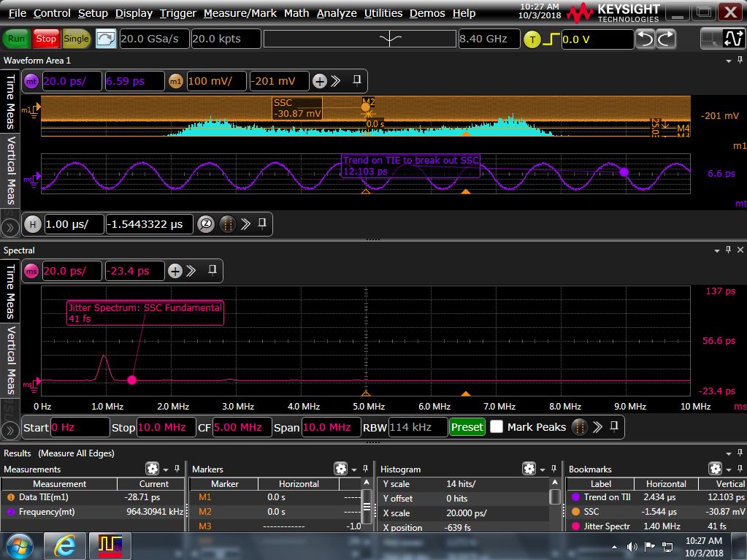Image resolution: width=747 pixels, height=560 pixels.
Task: Expand the Histogram panel dropdown arrow
Action: point(543,469)
